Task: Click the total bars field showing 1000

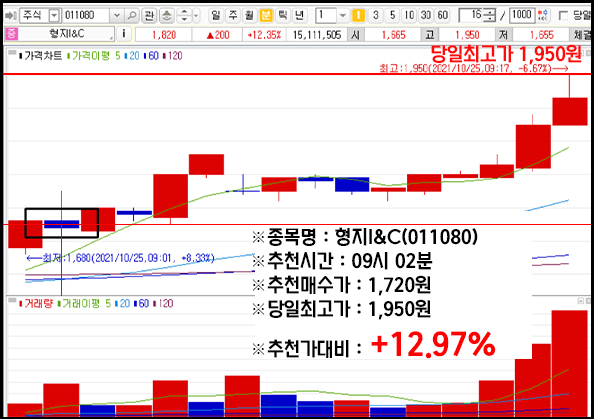Action: coord(522,16)
